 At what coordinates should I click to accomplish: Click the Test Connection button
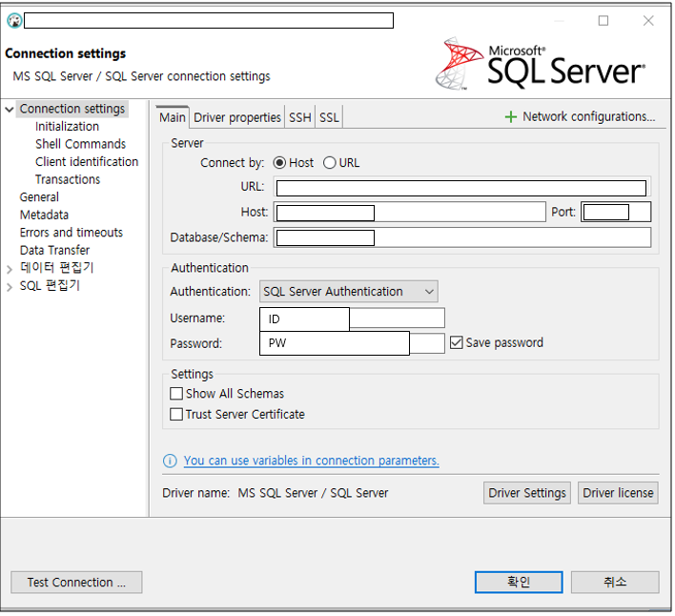[x=76, y=583]
